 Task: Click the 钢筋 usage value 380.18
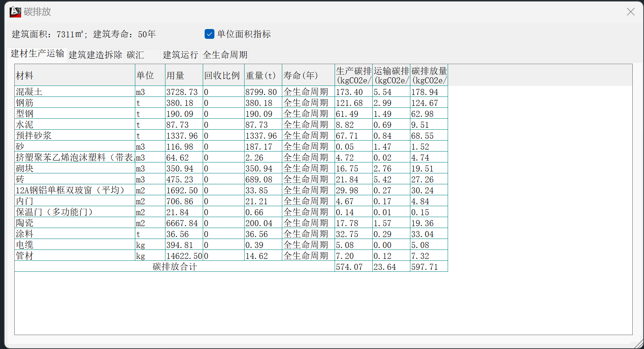click(x=180, y=103)
